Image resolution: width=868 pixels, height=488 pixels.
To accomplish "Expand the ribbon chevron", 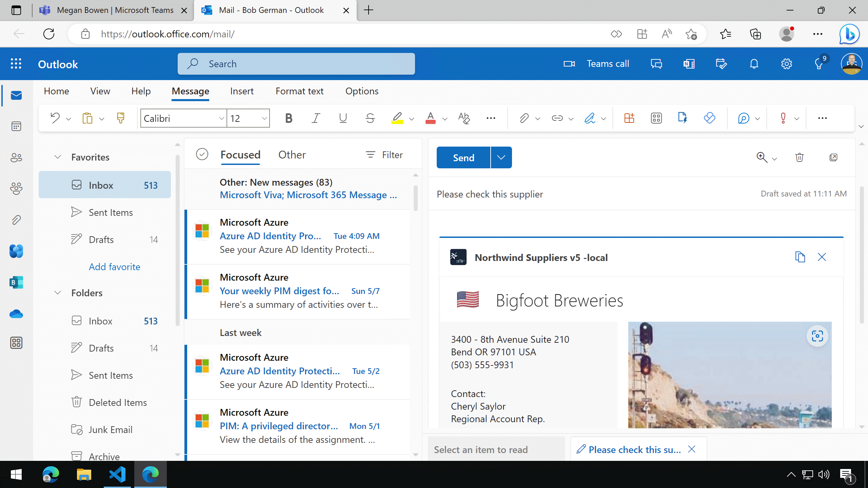I will click(x=861, y=126).
